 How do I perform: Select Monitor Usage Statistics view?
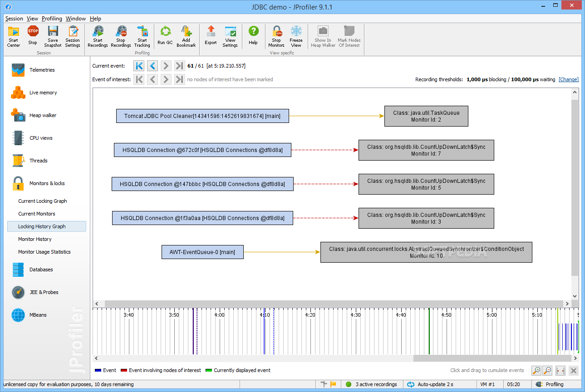click(44, 252)
